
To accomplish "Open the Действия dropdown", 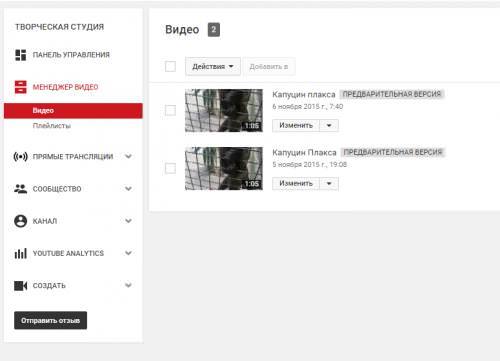I will click(213, 66).
